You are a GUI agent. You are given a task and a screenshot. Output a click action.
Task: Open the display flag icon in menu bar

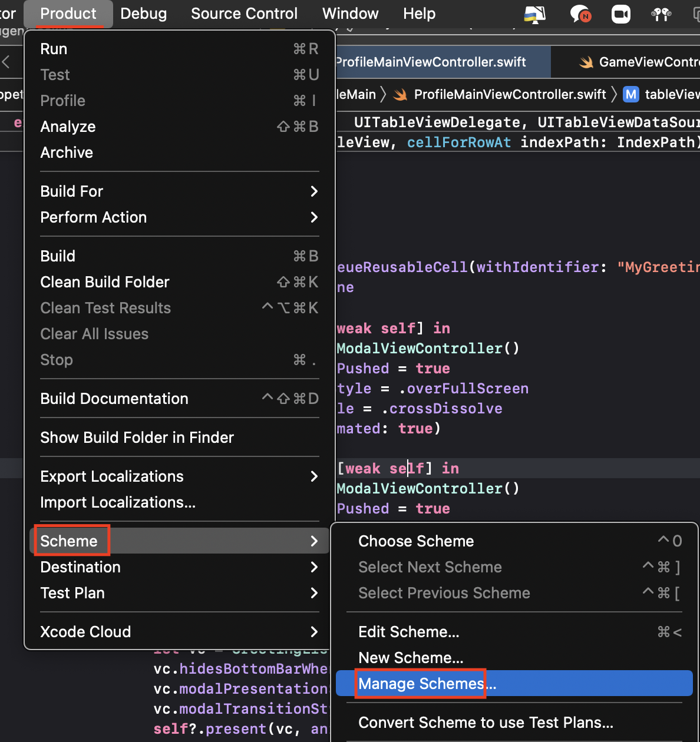(x=534, y=14)
